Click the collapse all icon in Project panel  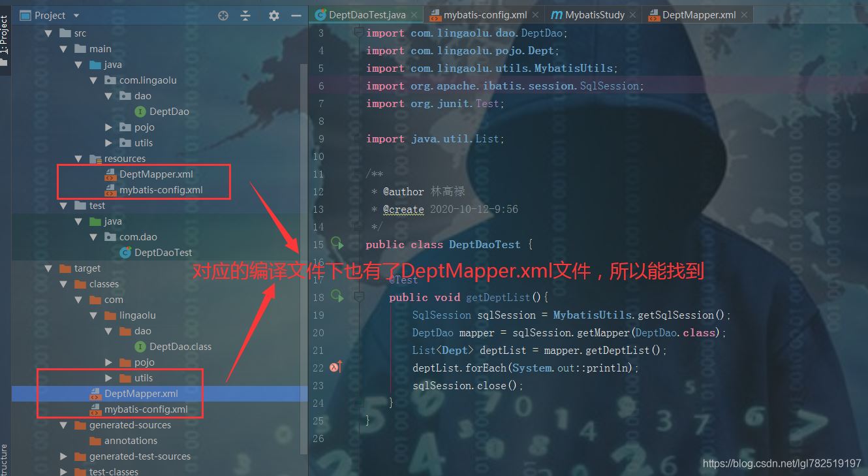pyautogui.click(x=245, y=16)
